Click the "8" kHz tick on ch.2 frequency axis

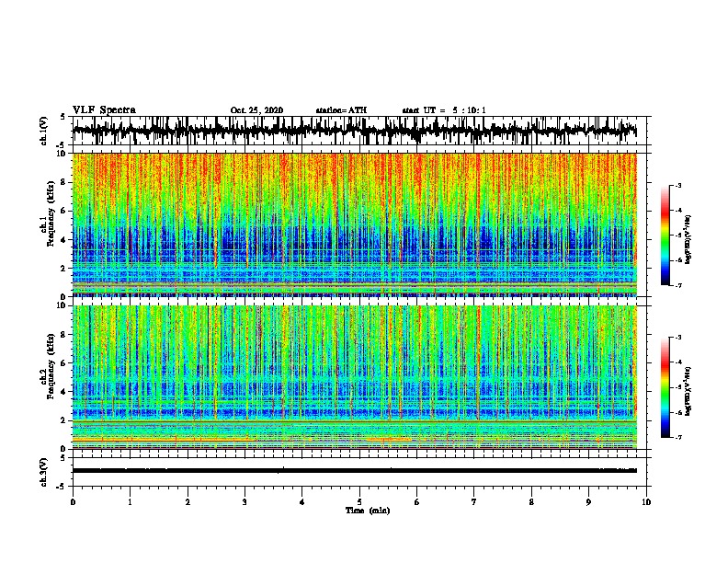pyautogui.click(x=63, y=335)
